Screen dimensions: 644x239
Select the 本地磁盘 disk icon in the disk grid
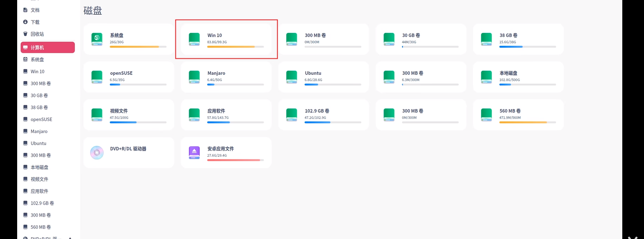coord(486,77)
